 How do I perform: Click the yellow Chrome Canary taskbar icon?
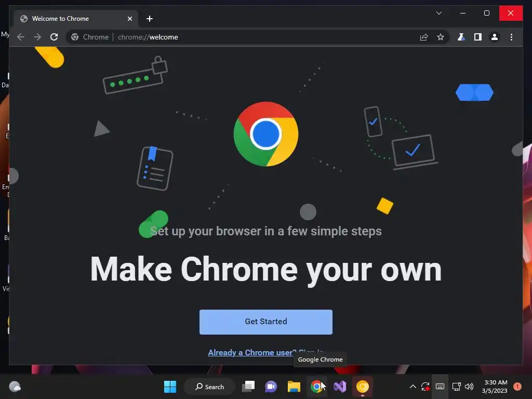point(362,387)
